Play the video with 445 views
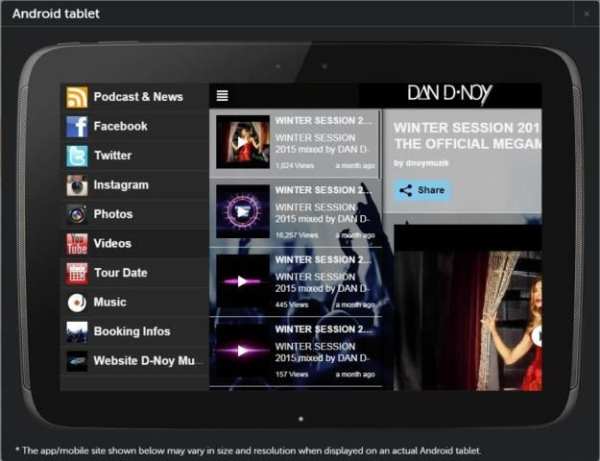 click(x=243, y=282)
